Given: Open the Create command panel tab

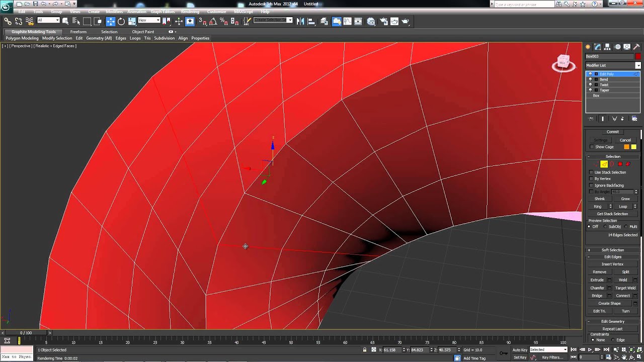Looking at the screenshot, I should 588,47.
